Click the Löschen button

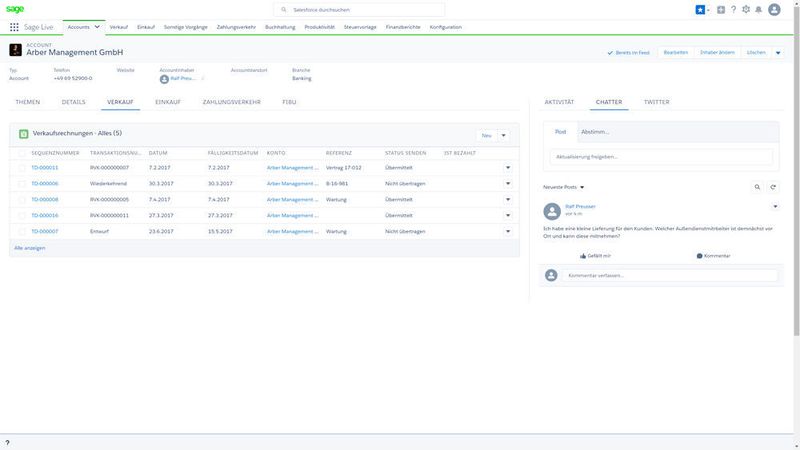click(x=756, y=53)
